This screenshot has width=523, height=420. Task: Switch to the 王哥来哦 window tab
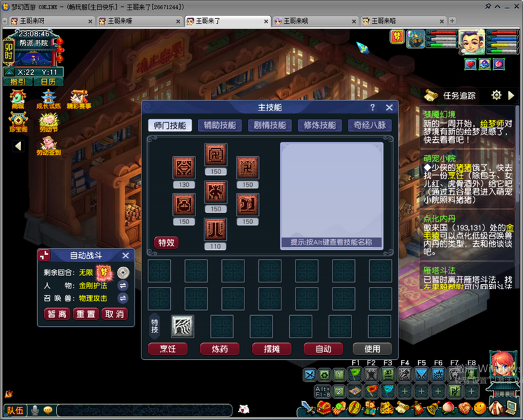[x=315, y=21]
